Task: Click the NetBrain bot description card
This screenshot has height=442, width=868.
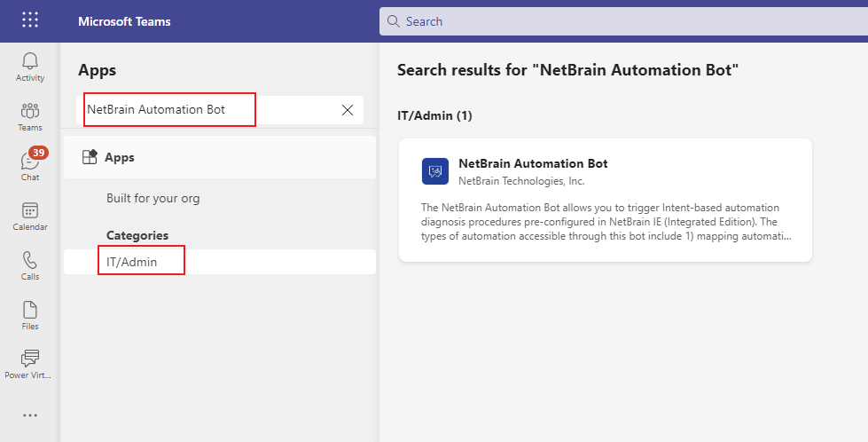Action: 605,222
